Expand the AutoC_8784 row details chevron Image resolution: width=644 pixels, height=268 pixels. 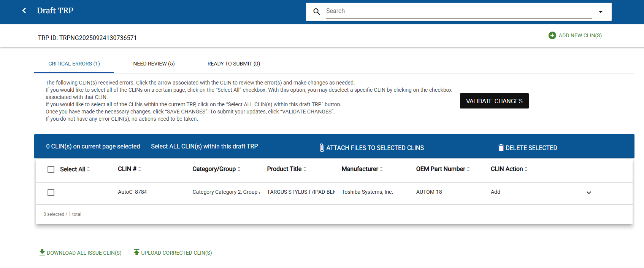pyautogui.click(x=589, y=193)
